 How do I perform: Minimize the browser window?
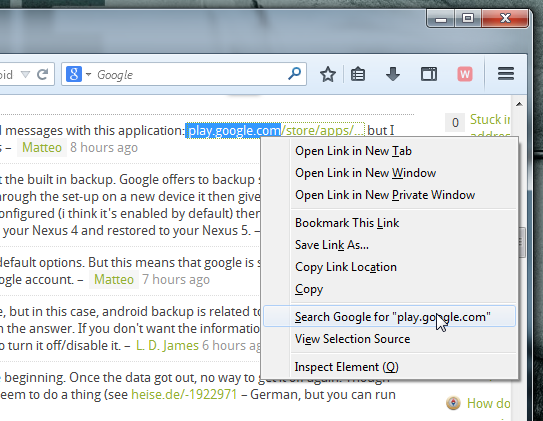[440, 18]
